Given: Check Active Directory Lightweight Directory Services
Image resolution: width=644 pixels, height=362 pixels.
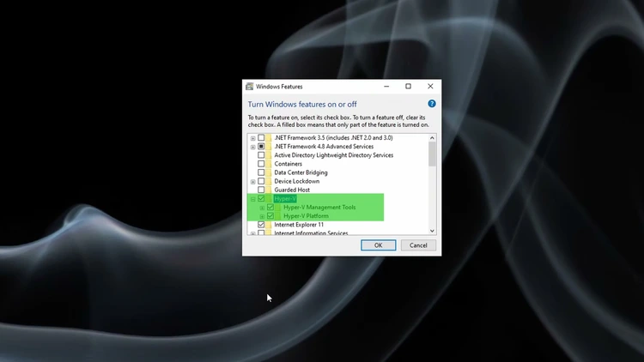Looking at the screenshot, I should 261,155.
